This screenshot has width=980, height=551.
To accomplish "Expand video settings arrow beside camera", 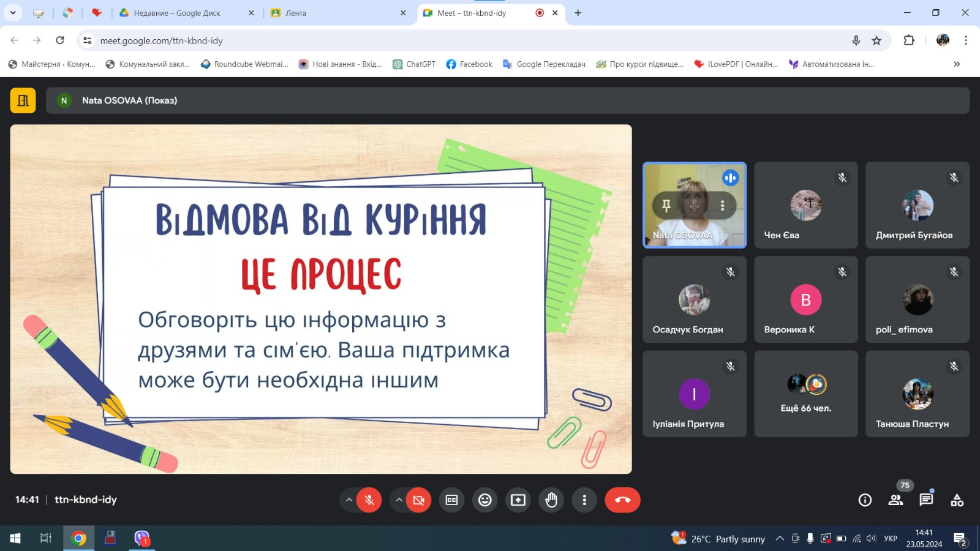I will [x=399, y=500].
